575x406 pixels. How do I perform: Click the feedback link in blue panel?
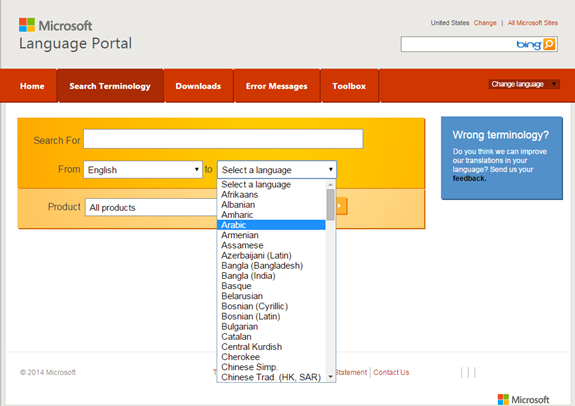pos(469,178)
